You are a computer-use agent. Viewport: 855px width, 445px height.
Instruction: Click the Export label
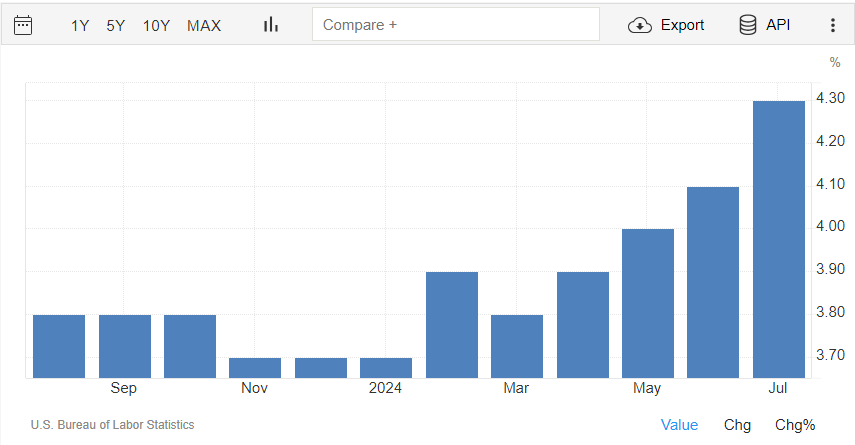point(682,25)
